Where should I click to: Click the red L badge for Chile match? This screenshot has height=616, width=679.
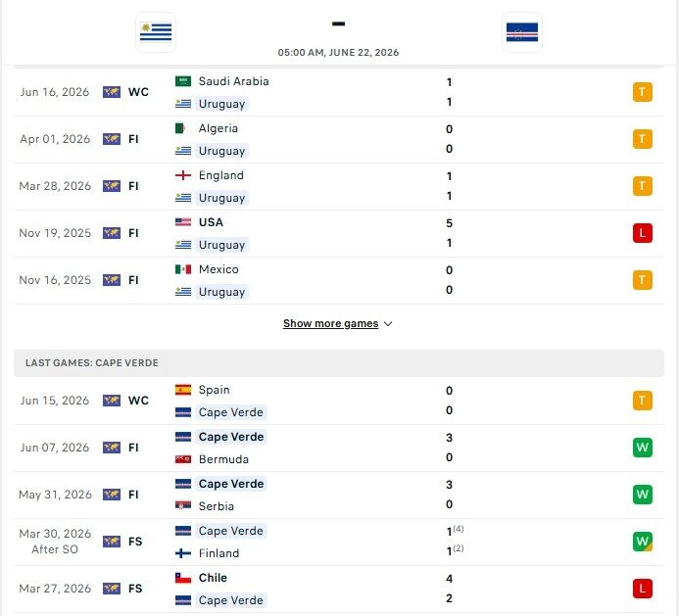[642, 589]
